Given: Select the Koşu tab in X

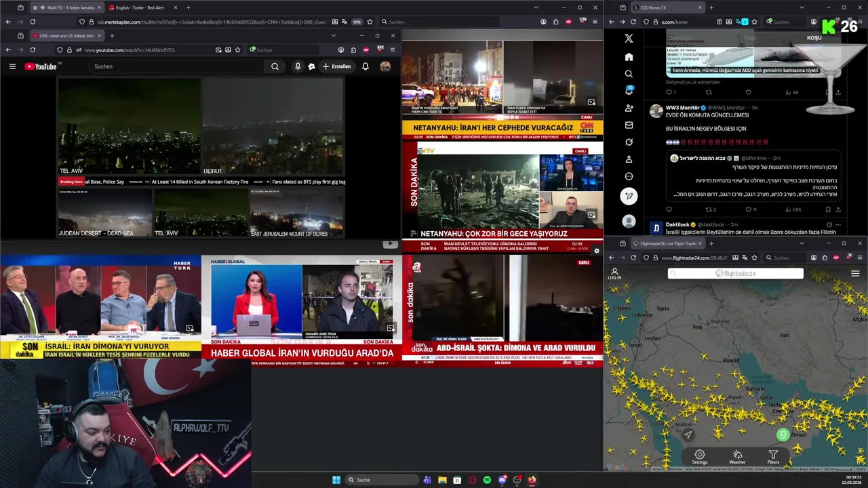Looking at the screenshot, I should (x=814, y=38).
